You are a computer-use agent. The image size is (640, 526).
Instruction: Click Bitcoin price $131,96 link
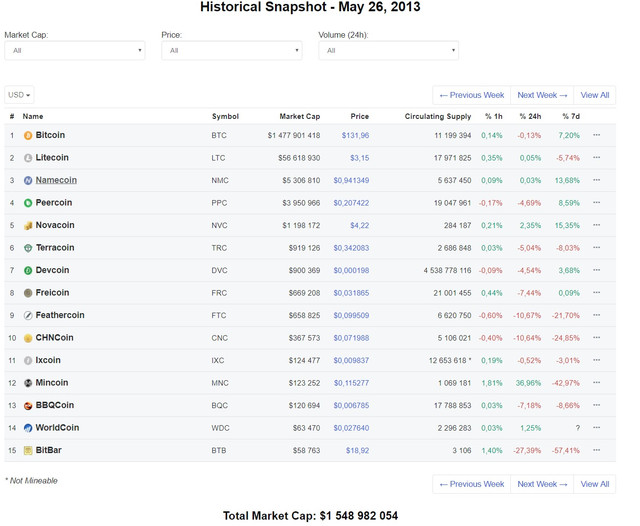point(355,135)
